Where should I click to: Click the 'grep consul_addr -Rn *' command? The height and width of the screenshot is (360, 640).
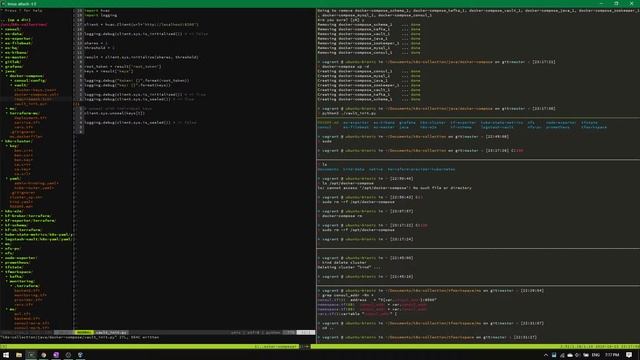coord(347,295)
